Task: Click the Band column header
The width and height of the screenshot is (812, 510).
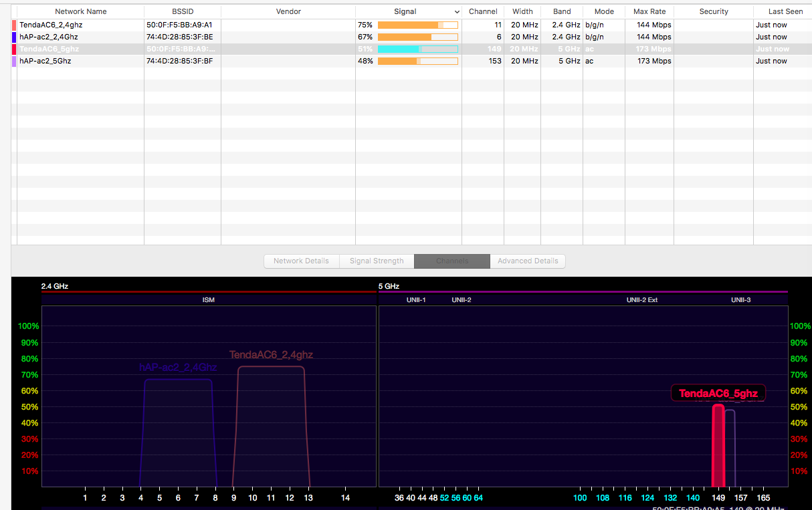Action: click(562, 11)
